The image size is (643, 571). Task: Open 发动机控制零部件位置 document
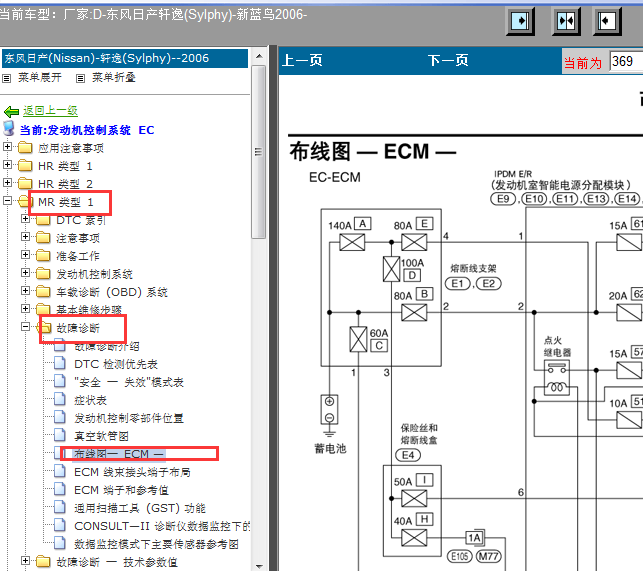[129, 418]
